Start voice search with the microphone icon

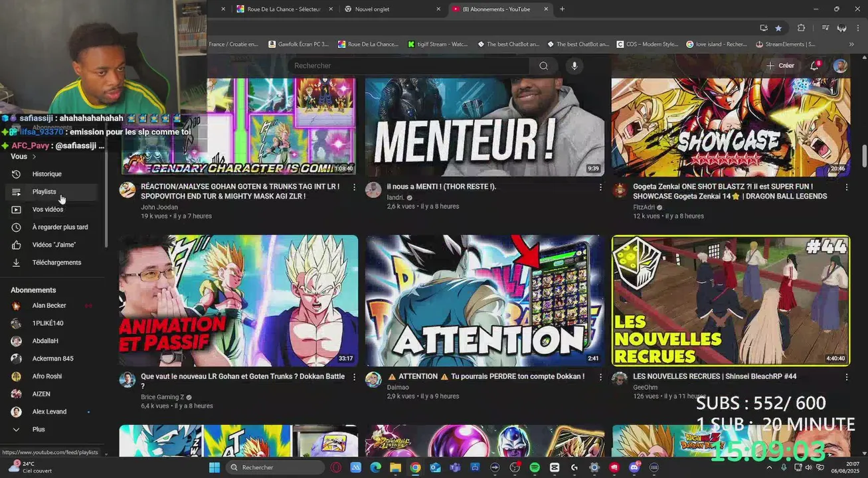(x=574, y=66)
